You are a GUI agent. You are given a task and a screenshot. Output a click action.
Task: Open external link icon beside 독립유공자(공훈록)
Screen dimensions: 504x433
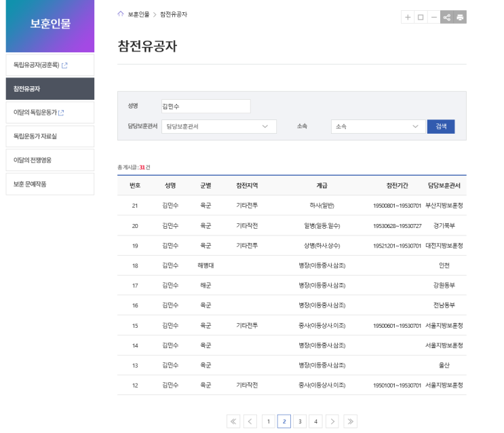64,65
